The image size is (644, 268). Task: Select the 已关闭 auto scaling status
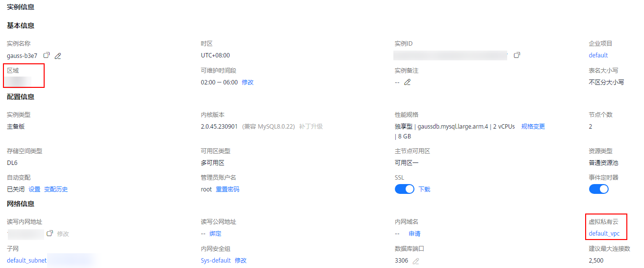click(16, 189)
